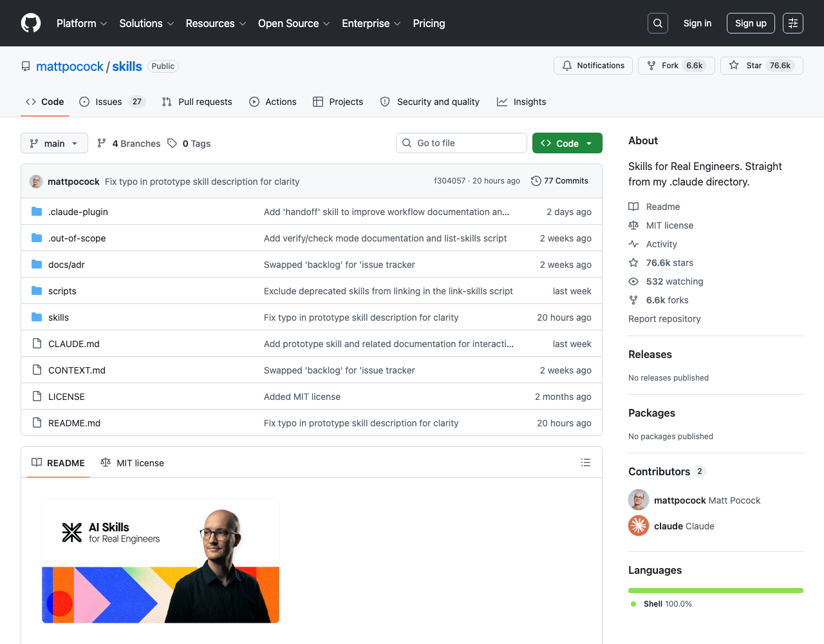
Task: Click the green Shell language bar
Action: coord(716,591)
